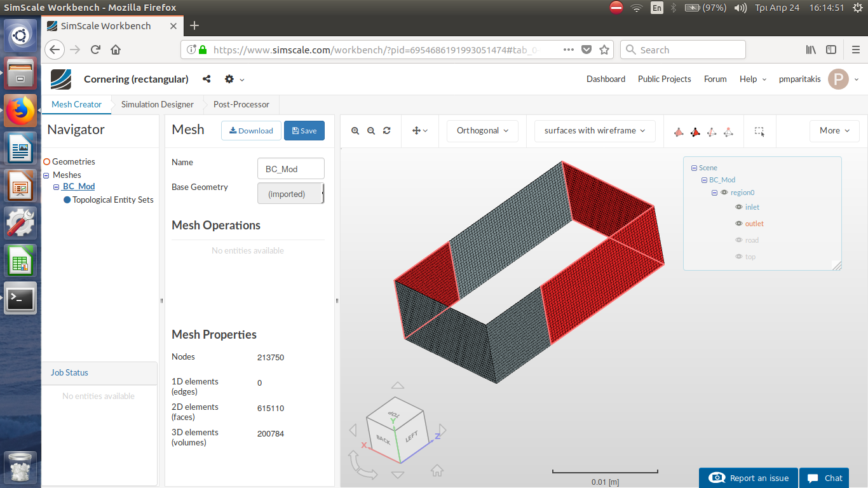Activate the box selection tool

[x=759, y=132]
